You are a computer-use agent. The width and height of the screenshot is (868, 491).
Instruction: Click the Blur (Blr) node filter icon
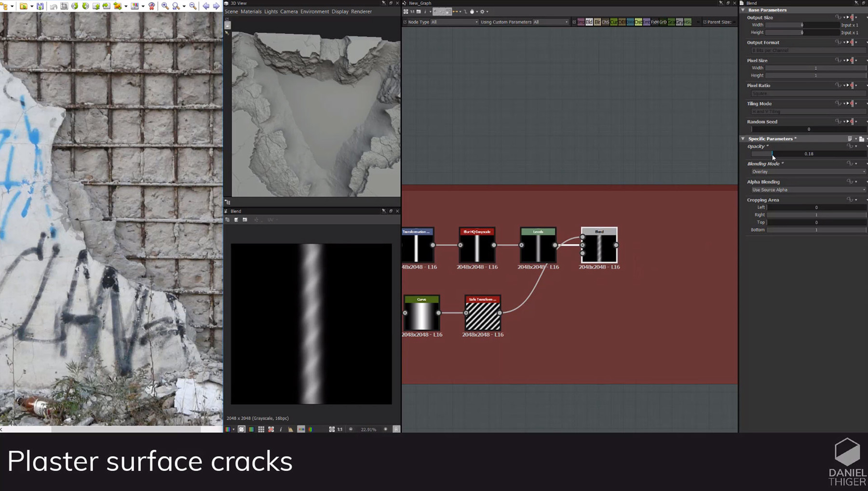tap(597, 22)
